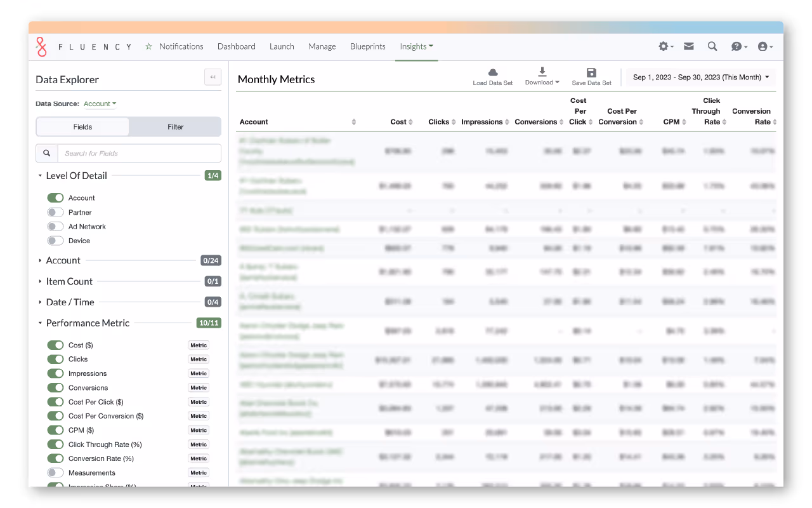
Task: Sort by Cost Per Conversion column arrows
Action: [641, 122]
